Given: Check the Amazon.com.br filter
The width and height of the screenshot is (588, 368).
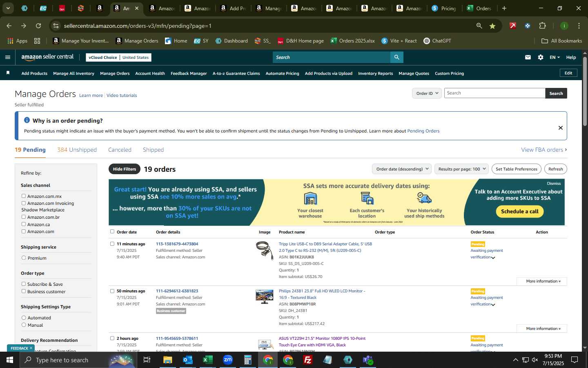Looking at the screenshot, I should 24,217.
